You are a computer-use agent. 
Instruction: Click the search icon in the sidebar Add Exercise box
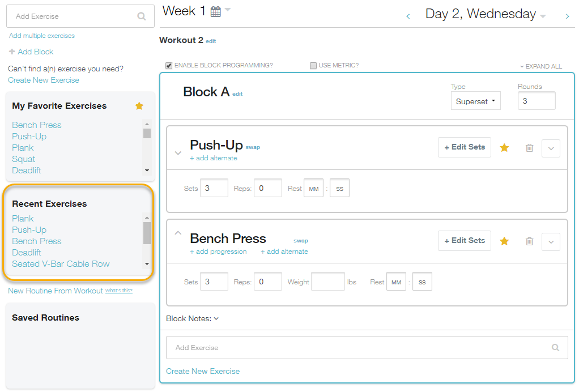pyautogui.click(x=142, y=16)
